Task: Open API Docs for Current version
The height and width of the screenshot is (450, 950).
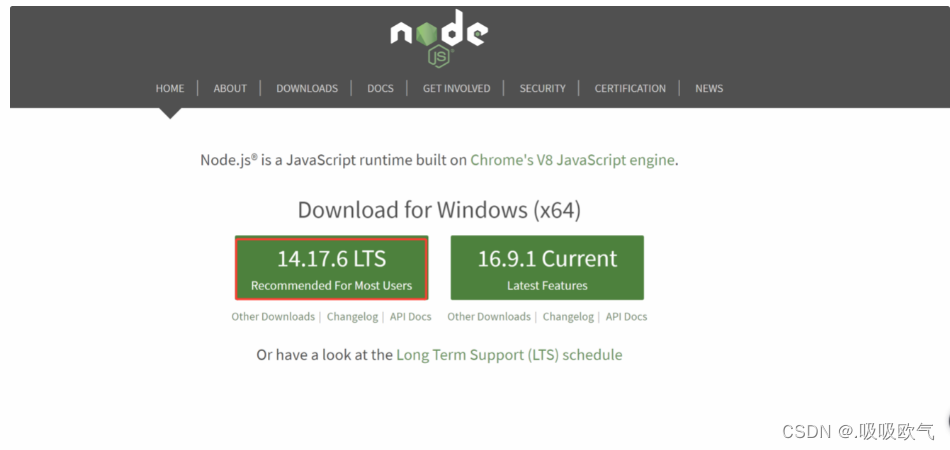Action: point(626,317)
